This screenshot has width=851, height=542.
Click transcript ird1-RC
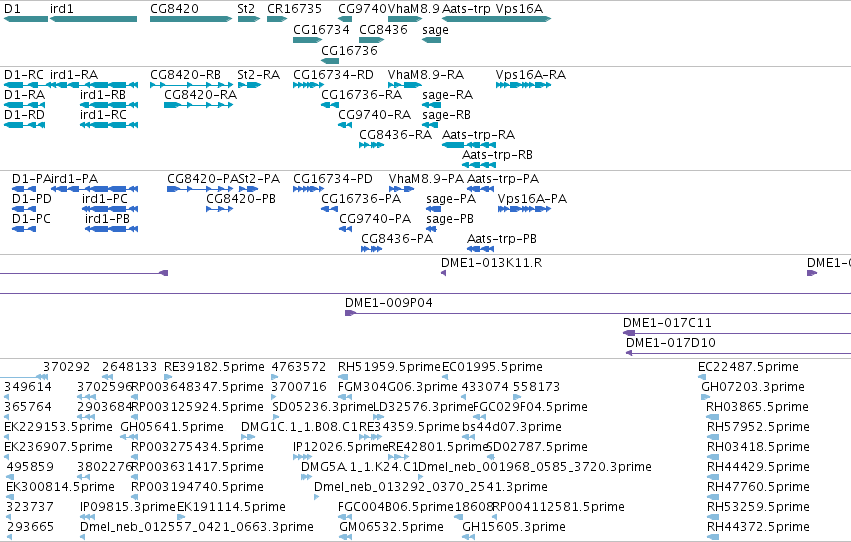109,125
